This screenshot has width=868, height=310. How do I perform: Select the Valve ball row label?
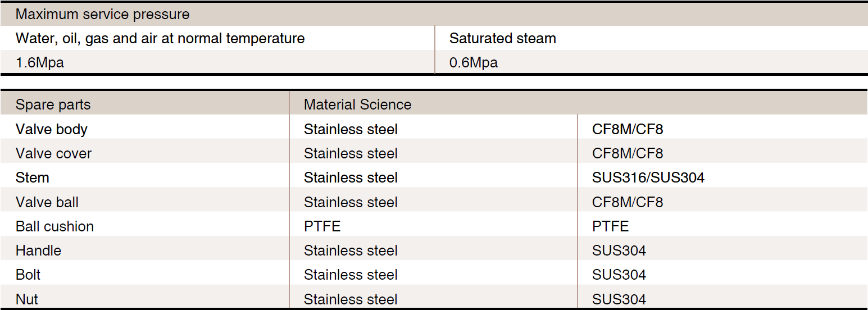coord(47,202)
